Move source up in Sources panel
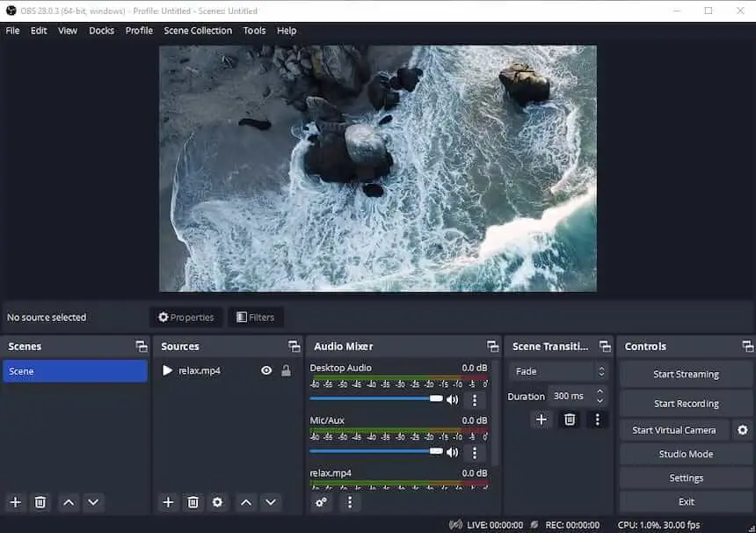This screenshot has width=756, height=533. 246,502
